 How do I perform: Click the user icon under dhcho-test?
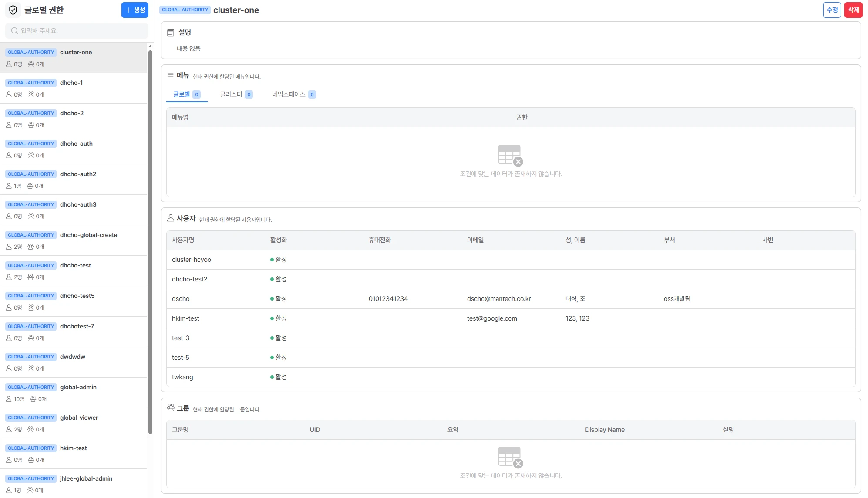[x=9, y=277]
